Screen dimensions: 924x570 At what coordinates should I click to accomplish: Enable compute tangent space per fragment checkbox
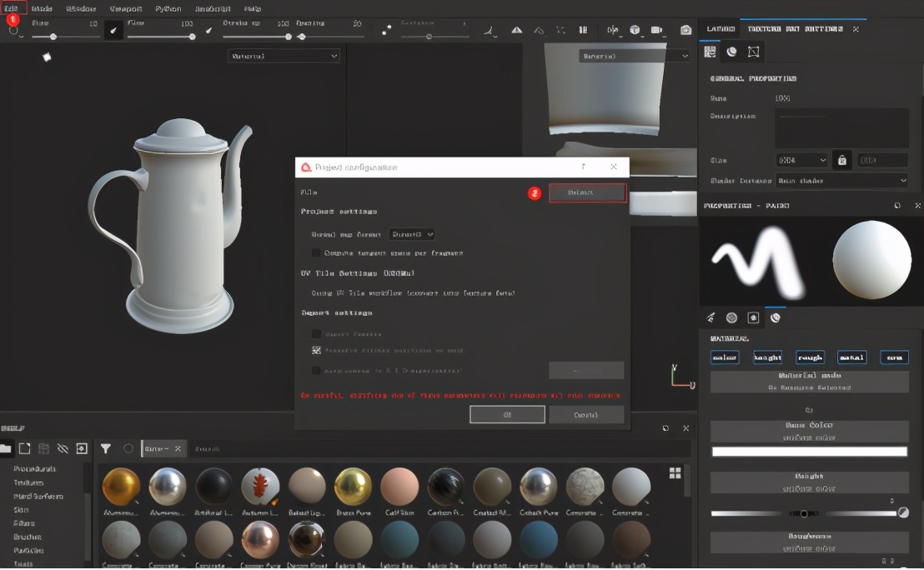click(316, 252)
